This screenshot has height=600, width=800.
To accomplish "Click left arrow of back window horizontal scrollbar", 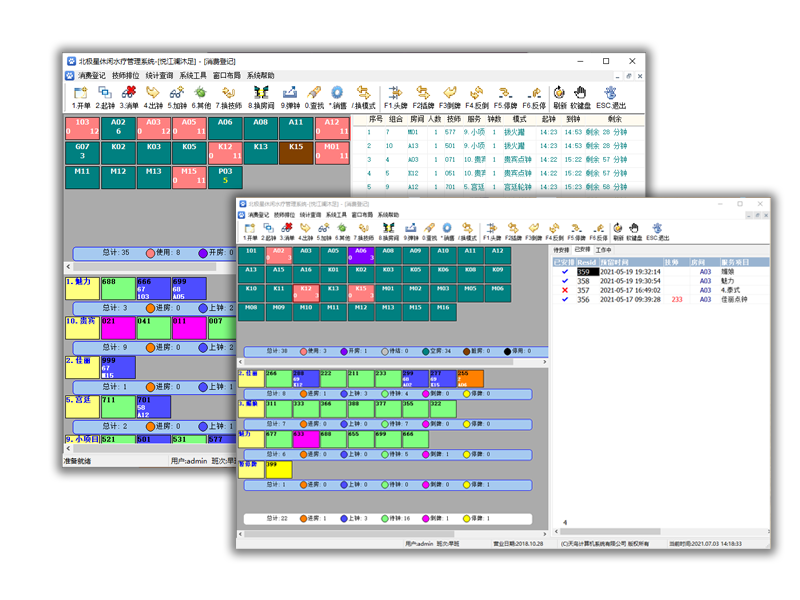I will pyautogui.click(x=69, y=268).
